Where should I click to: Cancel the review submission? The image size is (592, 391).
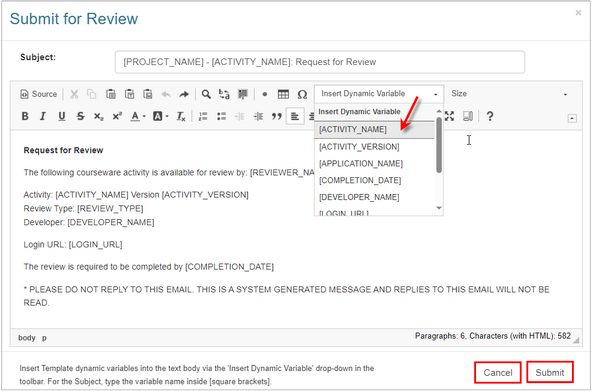point(498,373)
